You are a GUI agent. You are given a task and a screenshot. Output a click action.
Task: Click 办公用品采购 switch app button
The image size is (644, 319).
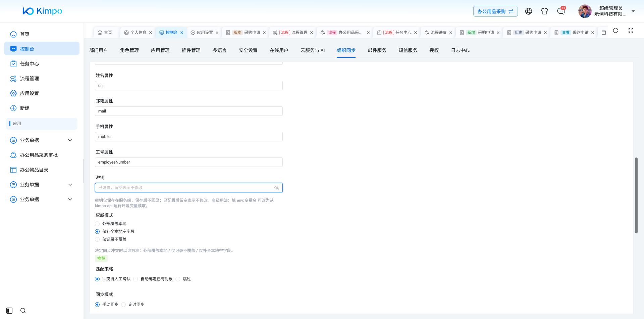pos(495,11)
